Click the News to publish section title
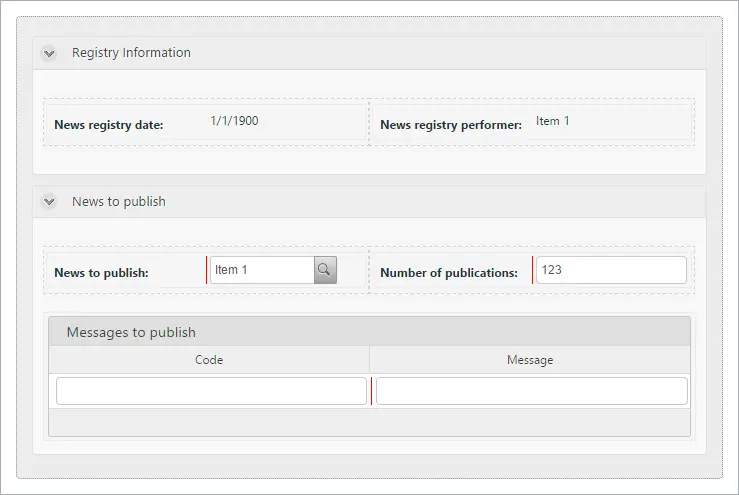The image size is (739, 495). coord(119,202)
